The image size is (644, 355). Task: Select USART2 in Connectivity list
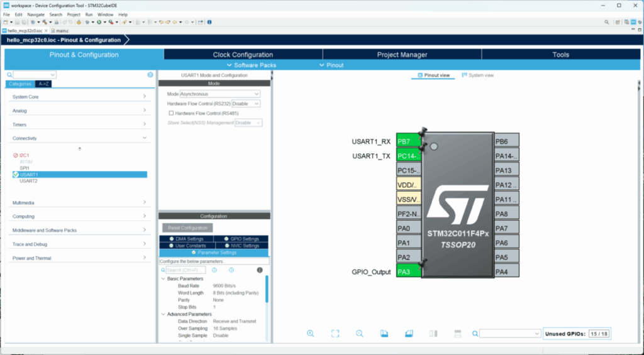[28, 181]
